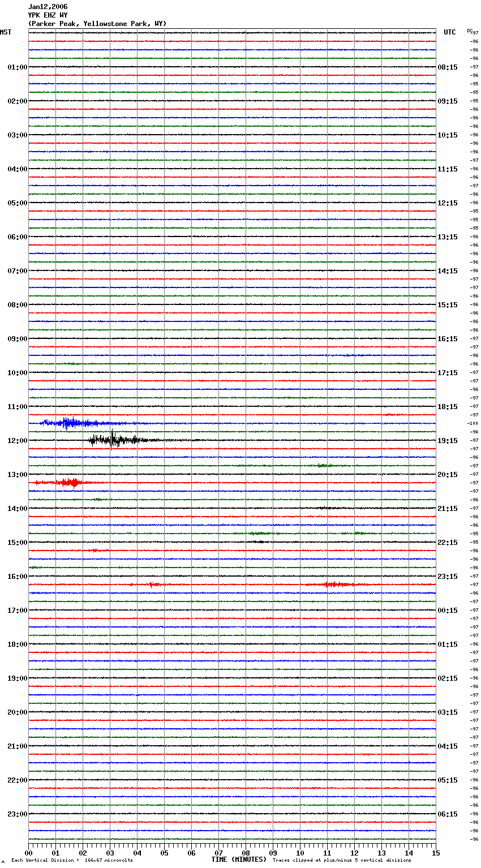Select the 18:00 MST time label

click(18, 644)
